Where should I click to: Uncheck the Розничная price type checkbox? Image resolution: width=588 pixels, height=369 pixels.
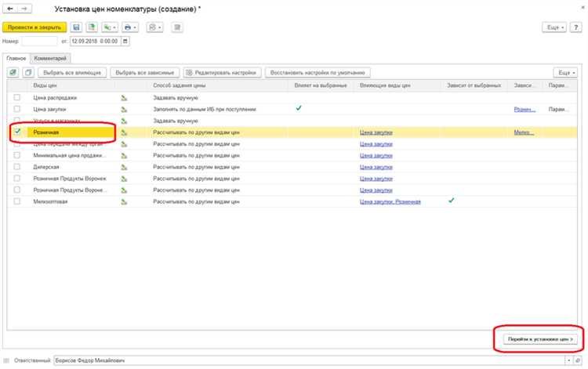[17, 132]
